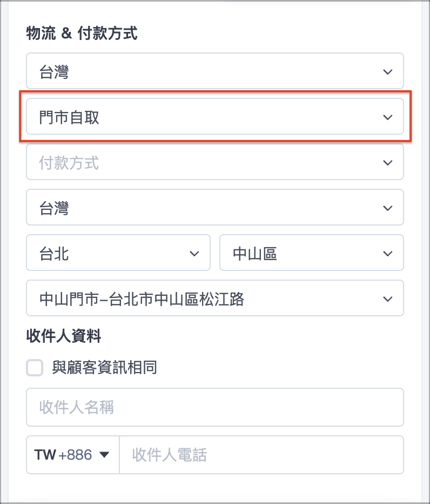Click the chevron on the first 台灣 field
This screenshot has width=430, height=504.
388,71
